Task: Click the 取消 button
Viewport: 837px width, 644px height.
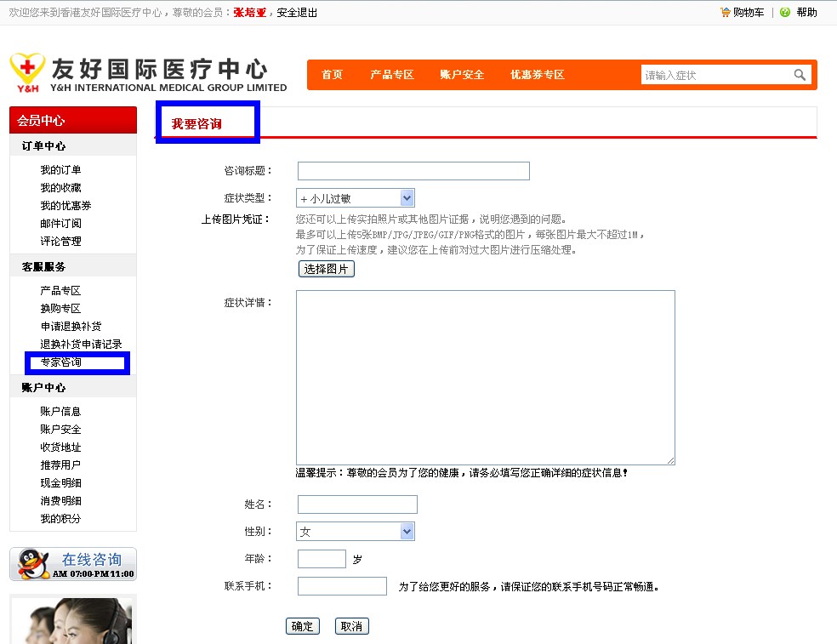Action: (352, 626)
